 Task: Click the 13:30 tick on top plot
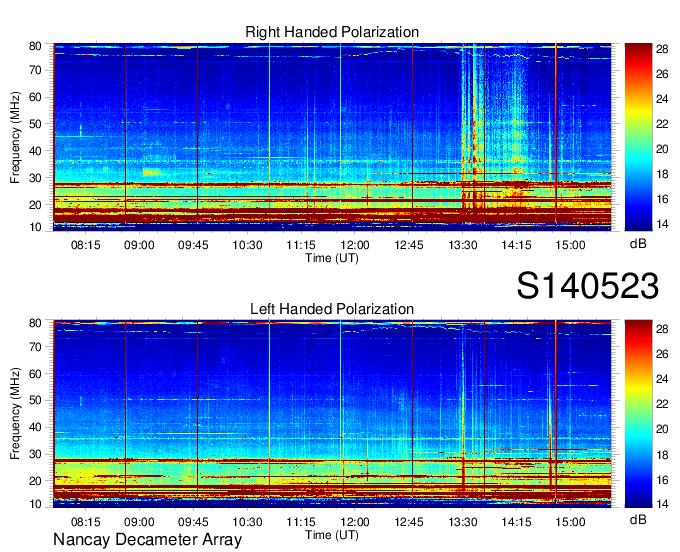(463, 245)
